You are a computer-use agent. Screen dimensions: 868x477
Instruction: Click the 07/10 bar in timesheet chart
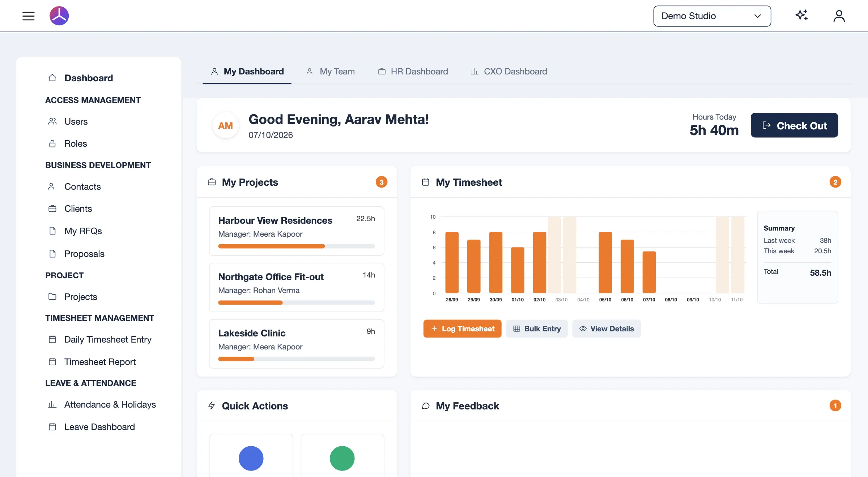649,272
